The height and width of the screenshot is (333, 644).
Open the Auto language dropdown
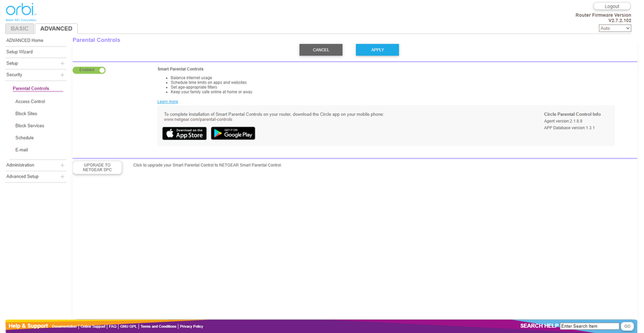614,28
